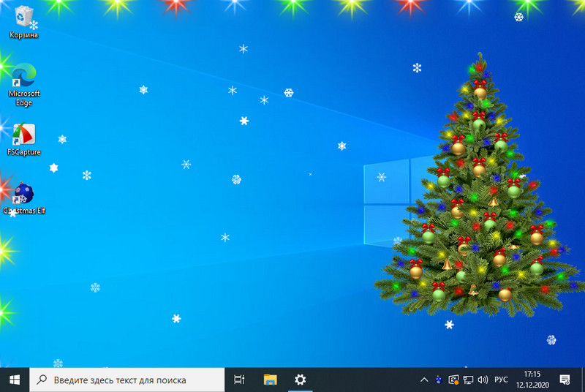Click the decorated Christmas tree widget

(480, 186)
